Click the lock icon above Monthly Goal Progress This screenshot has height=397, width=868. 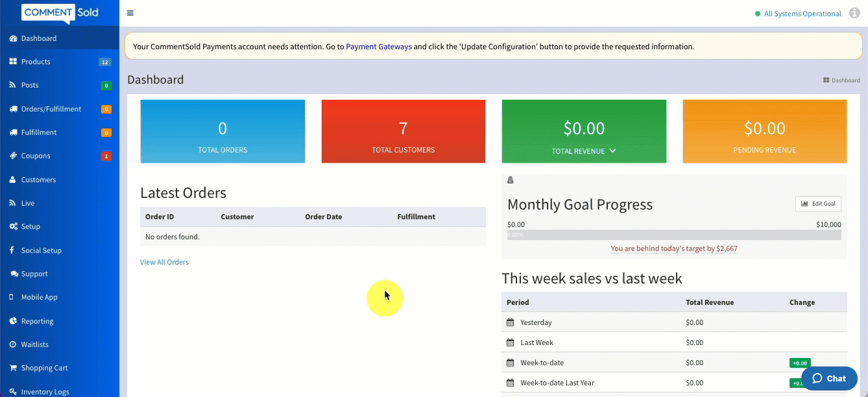pos(510,180)
